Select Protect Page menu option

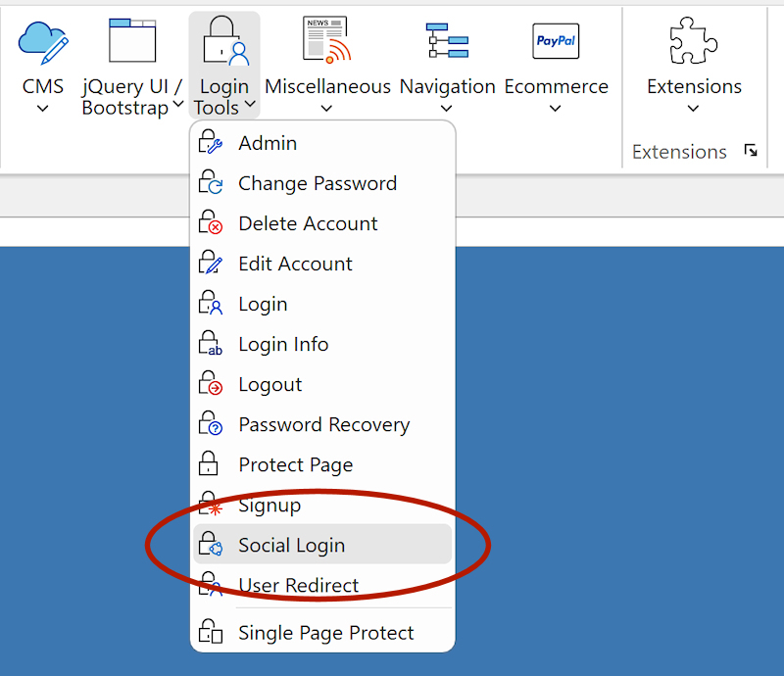[295, 465]
